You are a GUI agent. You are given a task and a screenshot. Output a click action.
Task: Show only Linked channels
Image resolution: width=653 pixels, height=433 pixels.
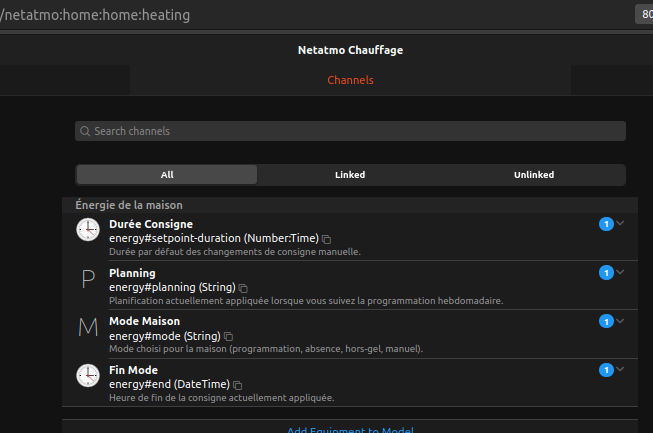(x=350, y=175)
